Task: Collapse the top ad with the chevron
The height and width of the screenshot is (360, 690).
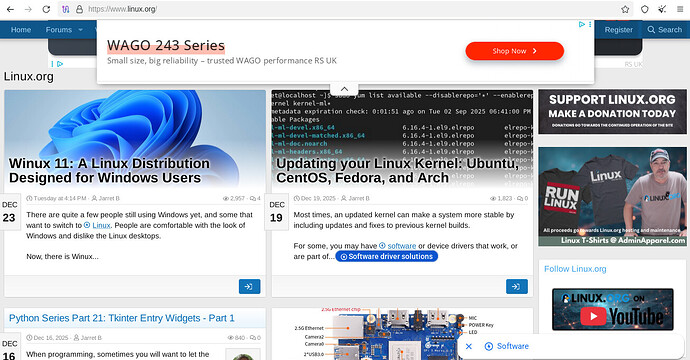Action: pyautogui.click(x=344, y=89)
